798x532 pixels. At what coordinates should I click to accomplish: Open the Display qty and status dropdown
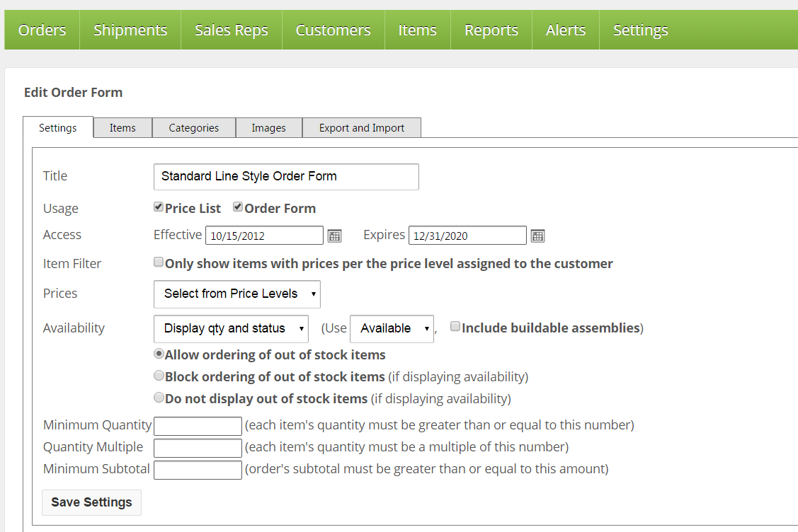click(231, 328)
